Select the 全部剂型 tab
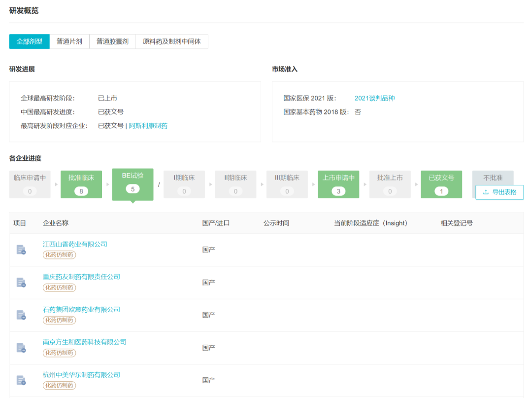532x398 pixels. coord(30,41)
